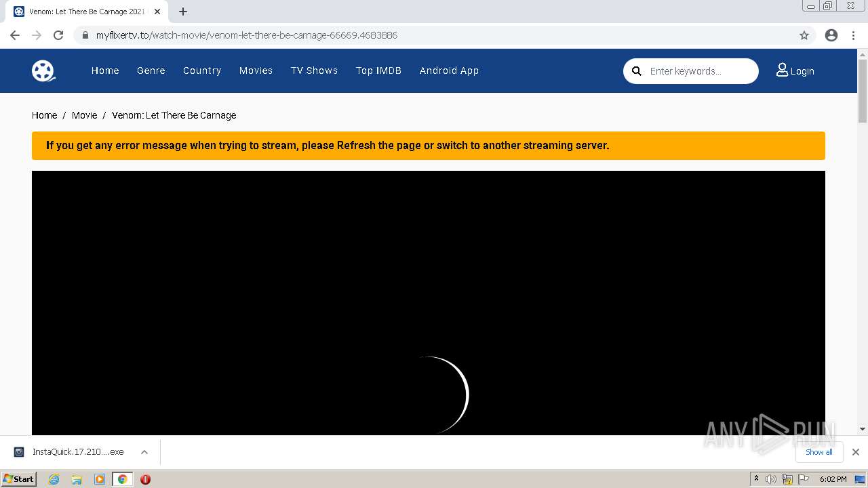Open Chrome three-dot menu
Image resolution: width=868 pixels, height=488 pixels.
(854, 35)
